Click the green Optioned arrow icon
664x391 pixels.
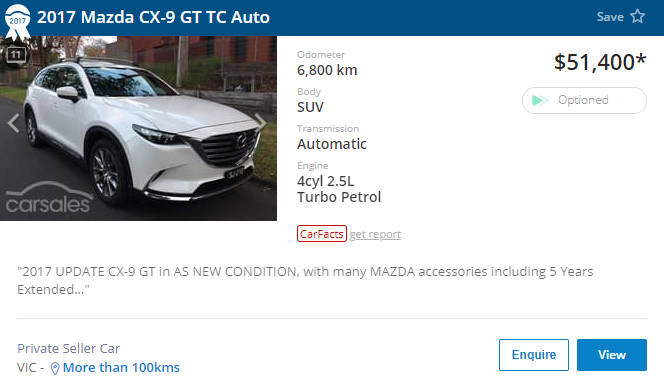540,100
